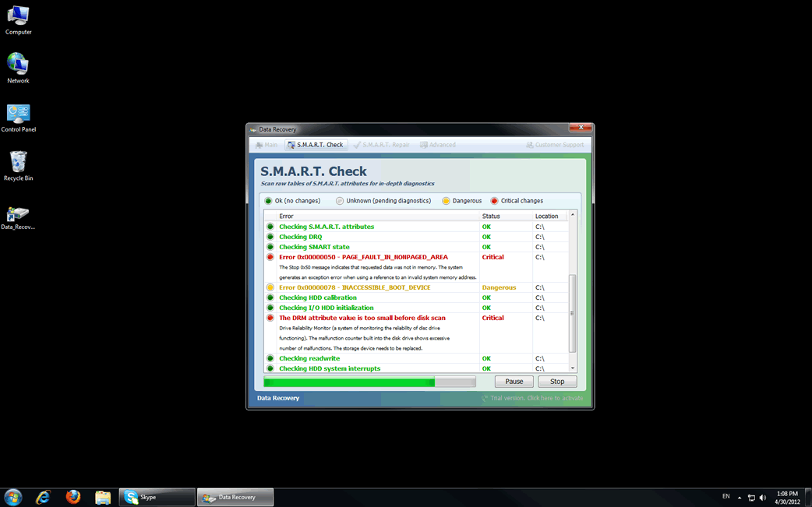
Task: Open Control Panel from the desktop
Action: point(18,115)
